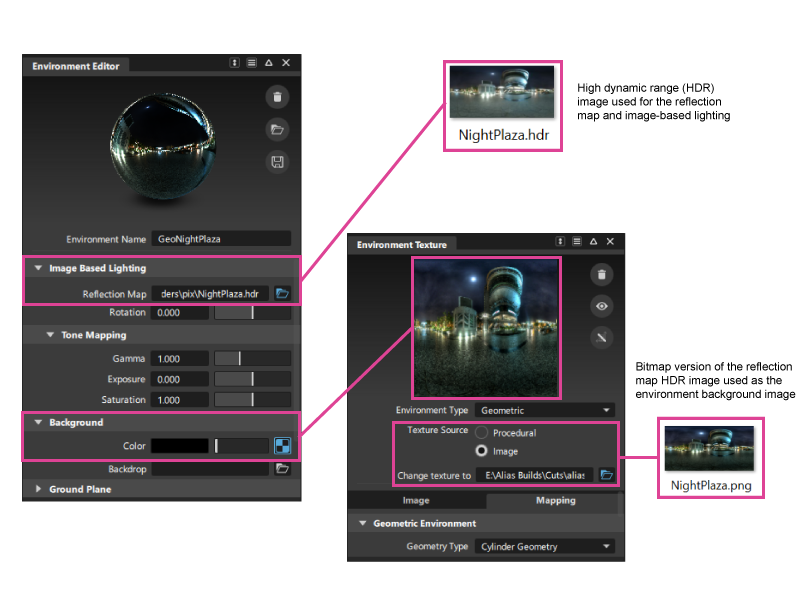Click the Reflection Map path field
800x600 pixels.
click(x=210, y=294)
